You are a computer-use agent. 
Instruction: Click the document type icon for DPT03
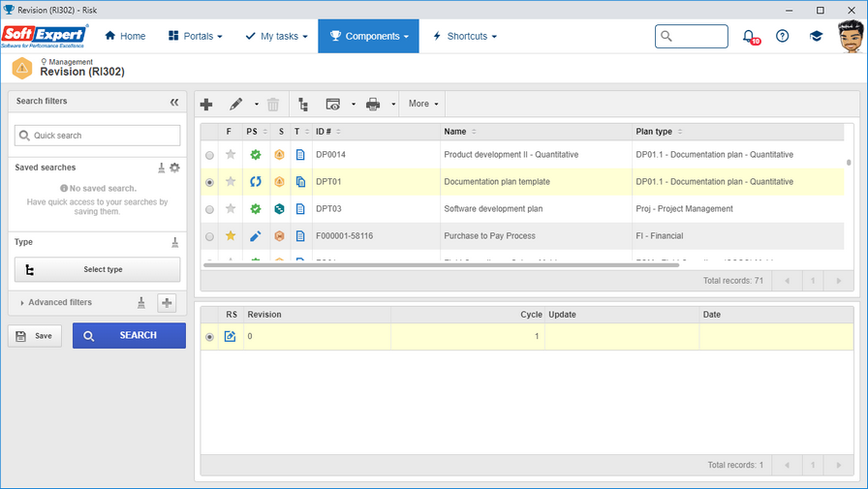click(300, 208)
